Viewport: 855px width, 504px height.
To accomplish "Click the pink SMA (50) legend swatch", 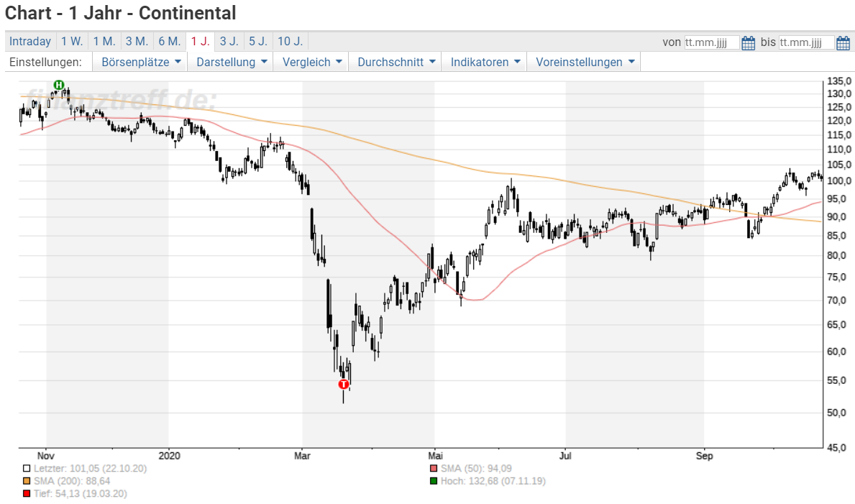I will point(434,469).
